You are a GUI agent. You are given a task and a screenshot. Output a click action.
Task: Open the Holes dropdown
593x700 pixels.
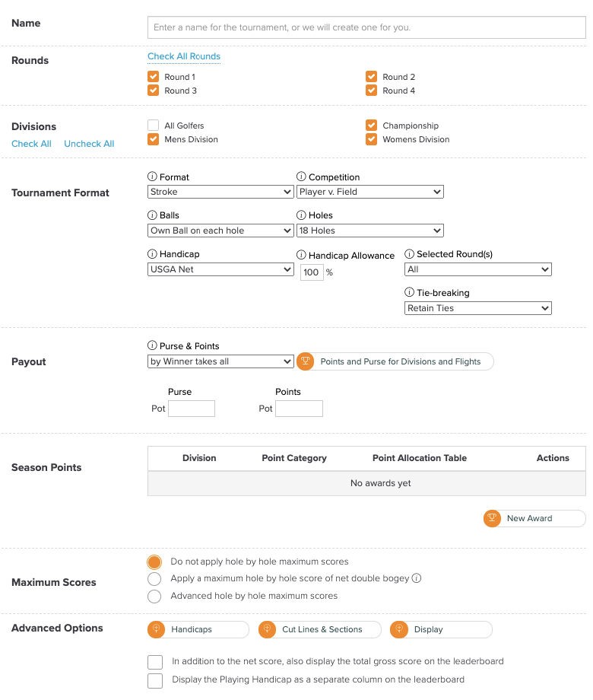[370, 230]
